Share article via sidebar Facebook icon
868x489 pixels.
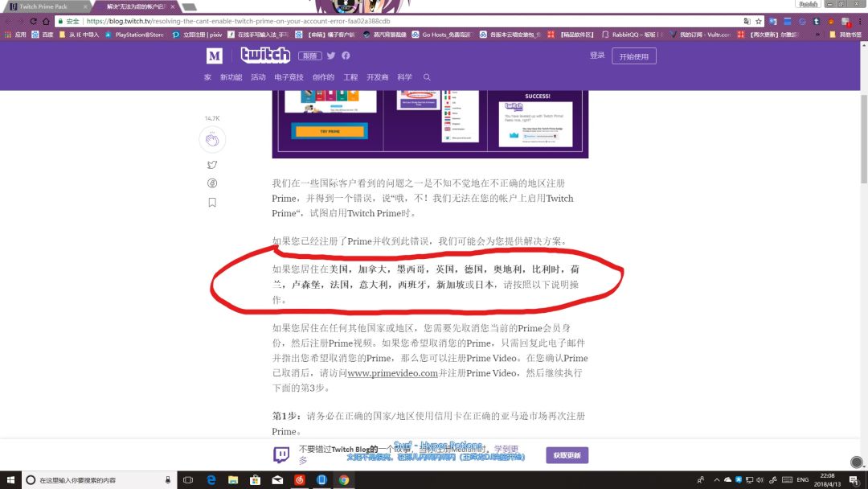[212, 183]
